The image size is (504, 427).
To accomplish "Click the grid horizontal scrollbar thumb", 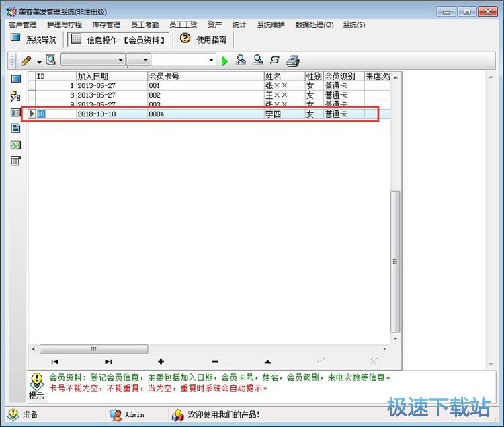I will tap(93, 349).
